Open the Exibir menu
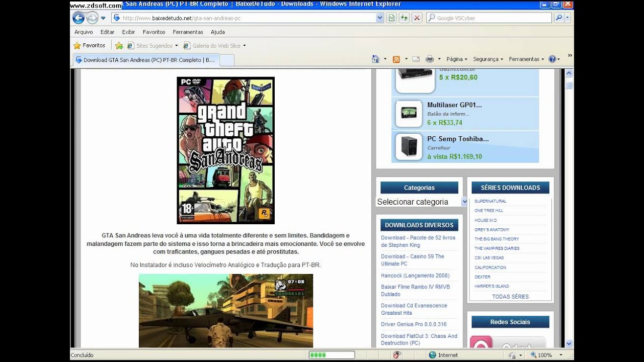The width and height of the screenshot is (644, 362). point(129,32)
